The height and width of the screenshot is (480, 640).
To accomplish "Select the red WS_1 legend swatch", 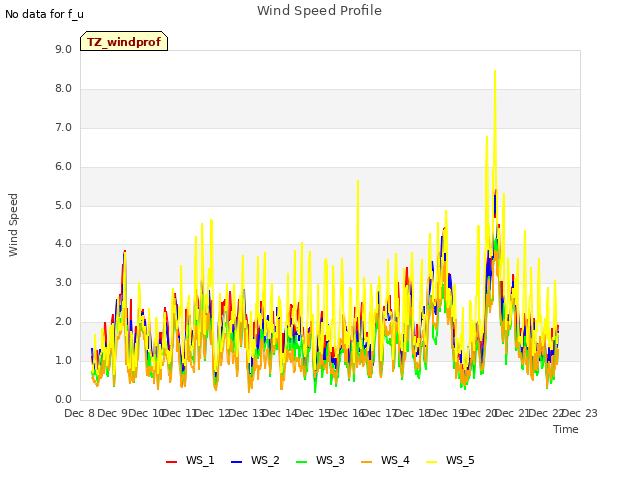I will pos(171,462).
